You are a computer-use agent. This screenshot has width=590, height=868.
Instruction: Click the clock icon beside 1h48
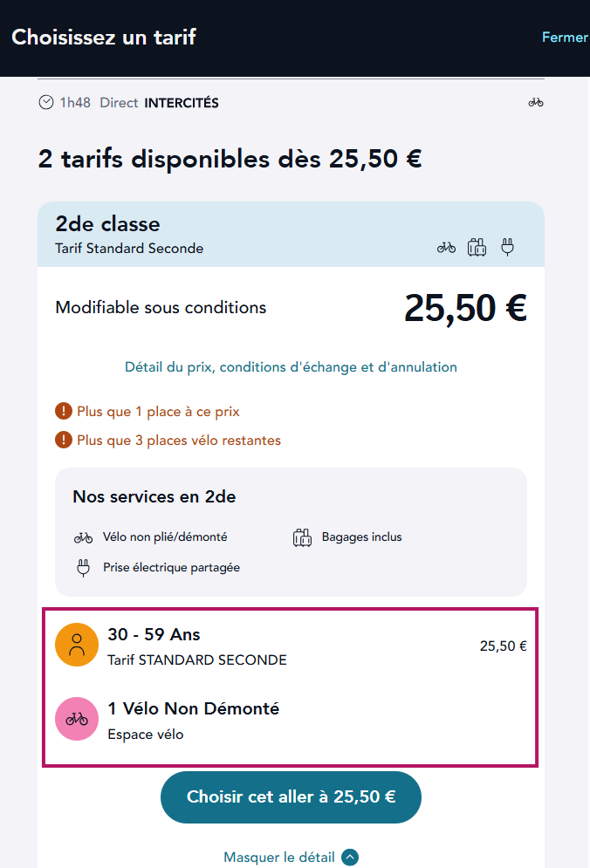[46, 102]
